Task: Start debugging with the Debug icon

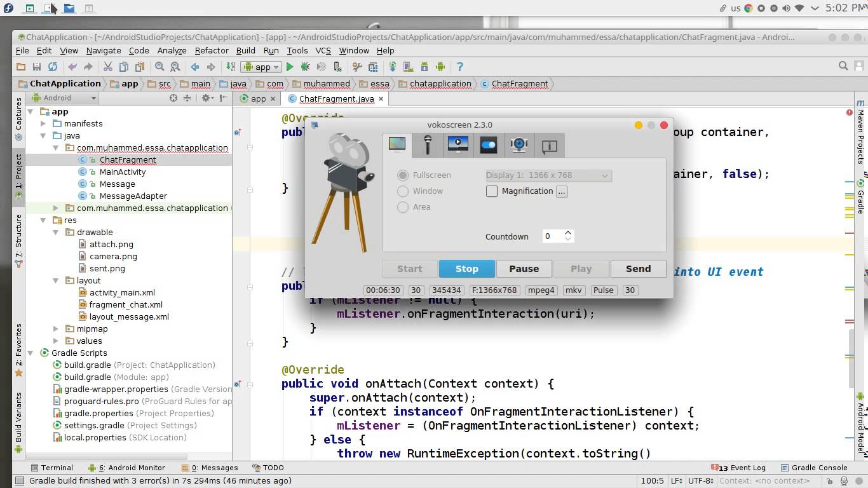Action: click(305, 66)
